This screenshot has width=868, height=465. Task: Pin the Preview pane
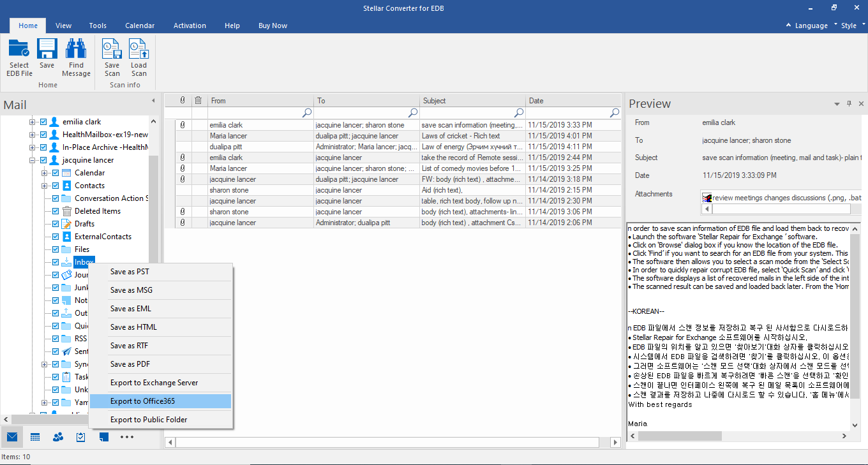pos(849,103)
